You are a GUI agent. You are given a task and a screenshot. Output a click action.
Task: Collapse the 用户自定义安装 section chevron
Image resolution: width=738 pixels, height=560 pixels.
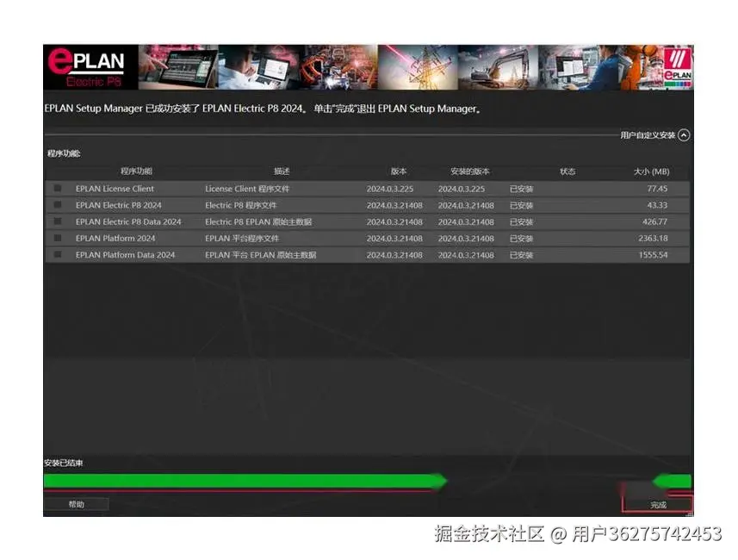pos(684,135)
